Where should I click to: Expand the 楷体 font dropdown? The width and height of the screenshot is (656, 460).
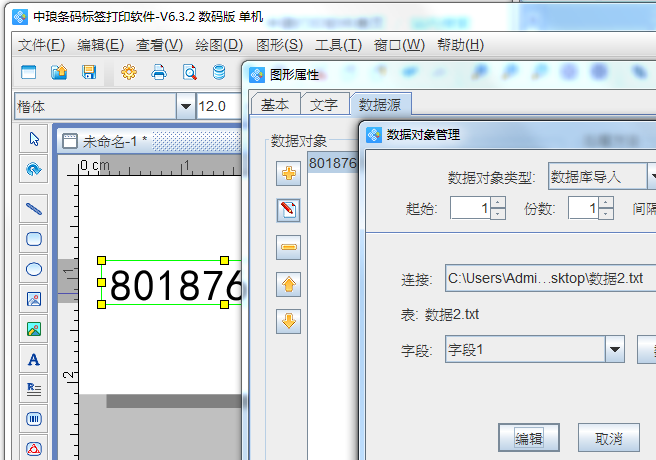tap(185, 106)
